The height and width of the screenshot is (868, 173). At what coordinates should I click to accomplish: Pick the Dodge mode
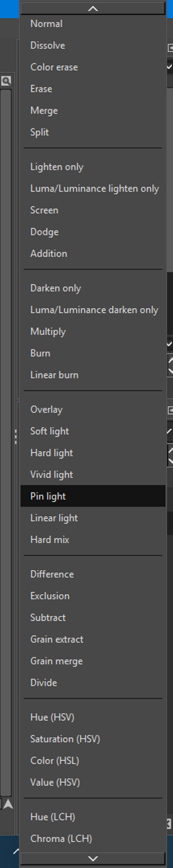tap(93, 232)
